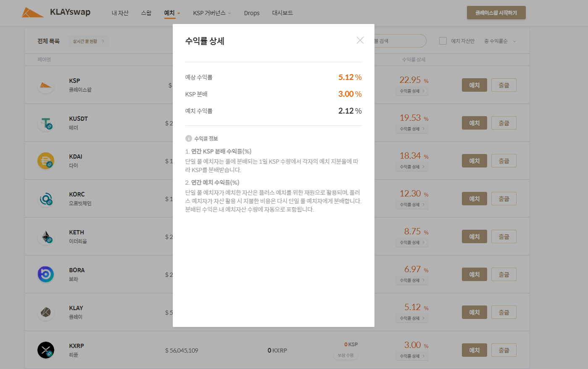Viewport: 588px width, 369px height.
Task: Open 수익률 상세 for KDAI row
Action: click(x=412, y=167)
